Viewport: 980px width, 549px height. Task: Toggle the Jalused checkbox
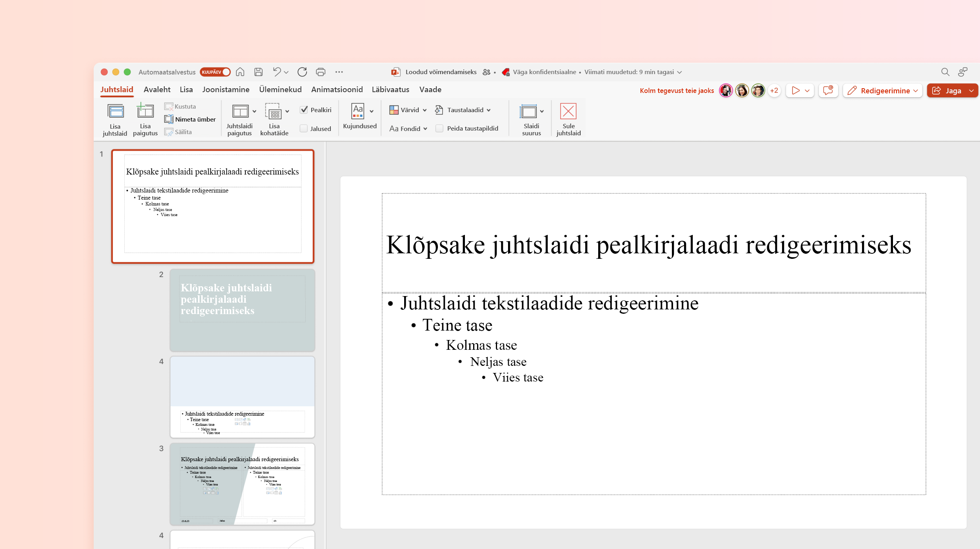coord(303,128)
